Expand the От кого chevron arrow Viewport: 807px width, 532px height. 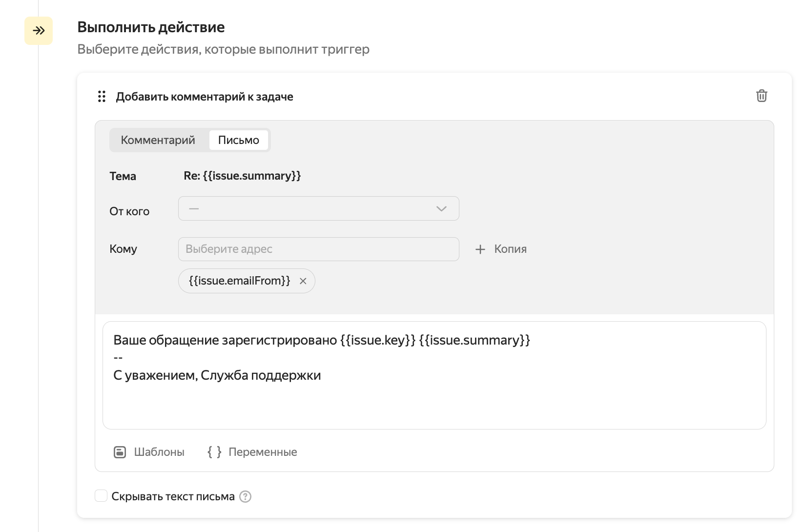coord(441,209)
